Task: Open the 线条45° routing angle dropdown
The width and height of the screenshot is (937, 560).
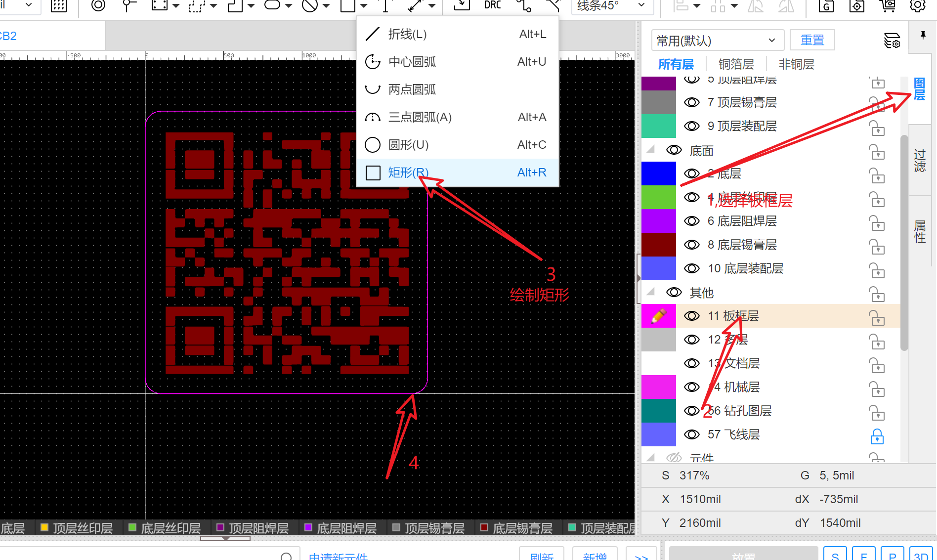Action: [x=613, y=6]
